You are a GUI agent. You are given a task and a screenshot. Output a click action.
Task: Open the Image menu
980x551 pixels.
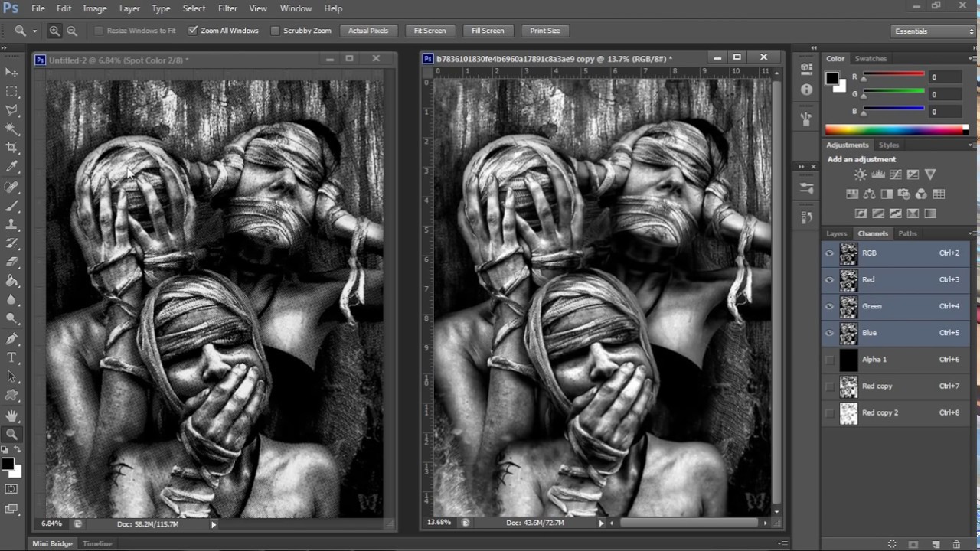(95, 8)
